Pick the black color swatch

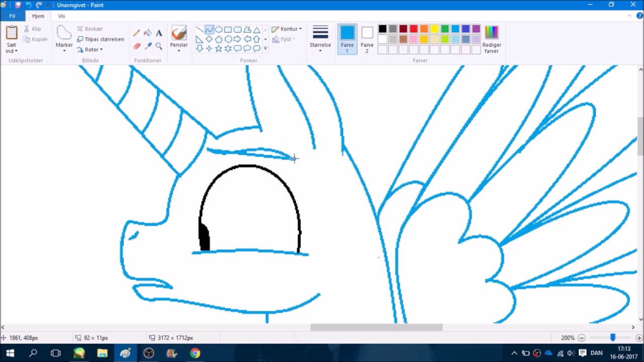pos(382,29)
